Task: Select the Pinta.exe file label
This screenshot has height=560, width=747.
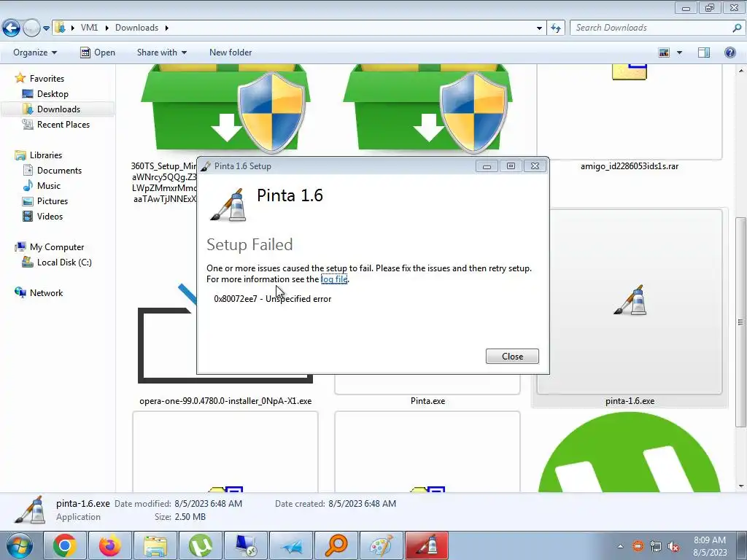Action: pos(427,401)
